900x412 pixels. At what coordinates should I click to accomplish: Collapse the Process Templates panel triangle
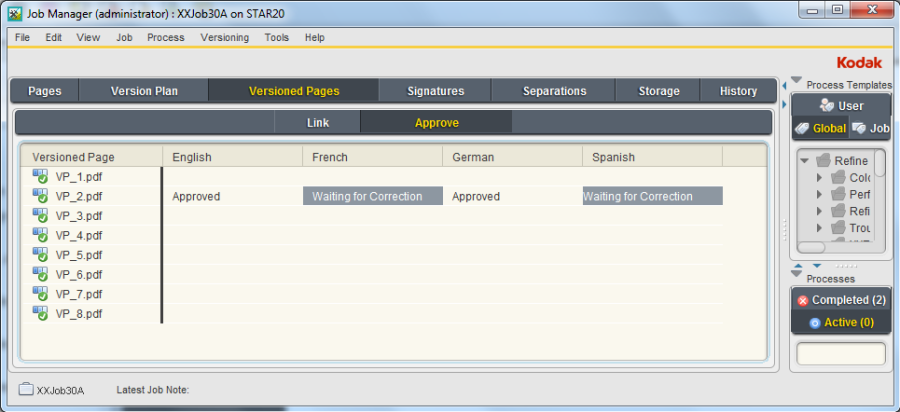pyautogui.click(x=796, y=80)
